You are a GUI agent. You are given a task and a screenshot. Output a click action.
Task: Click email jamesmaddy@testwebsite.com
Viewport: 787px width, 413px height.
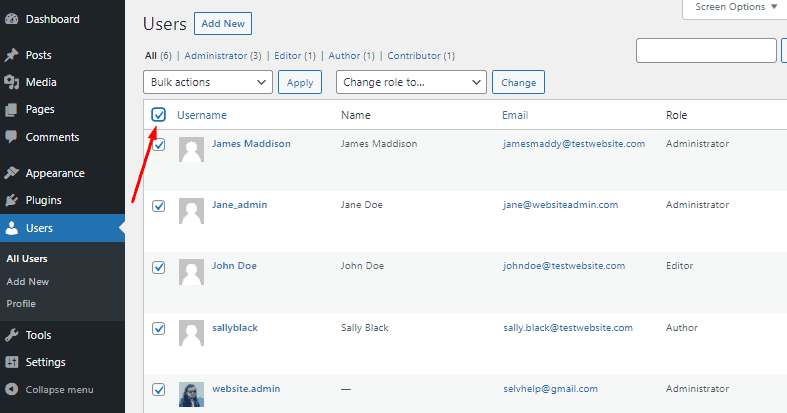pyautogui.click(x=574, y=144)
